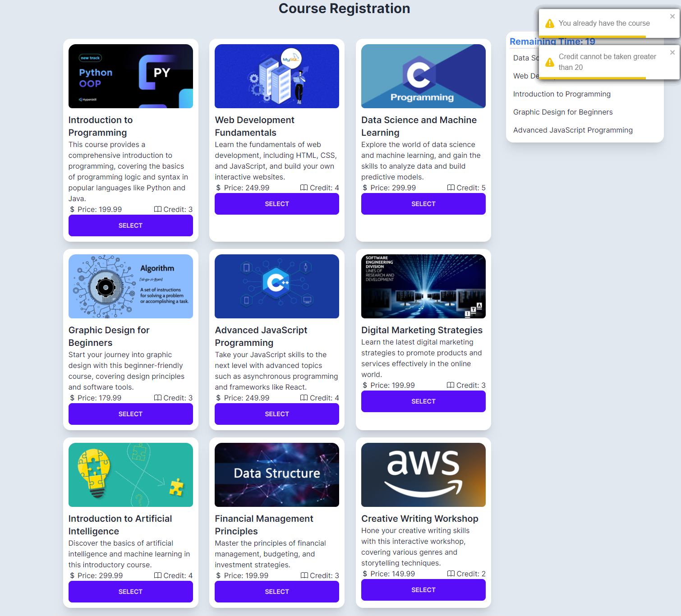Select the Financial Management Principles course
681x616 pixels.
click(276, 592)
